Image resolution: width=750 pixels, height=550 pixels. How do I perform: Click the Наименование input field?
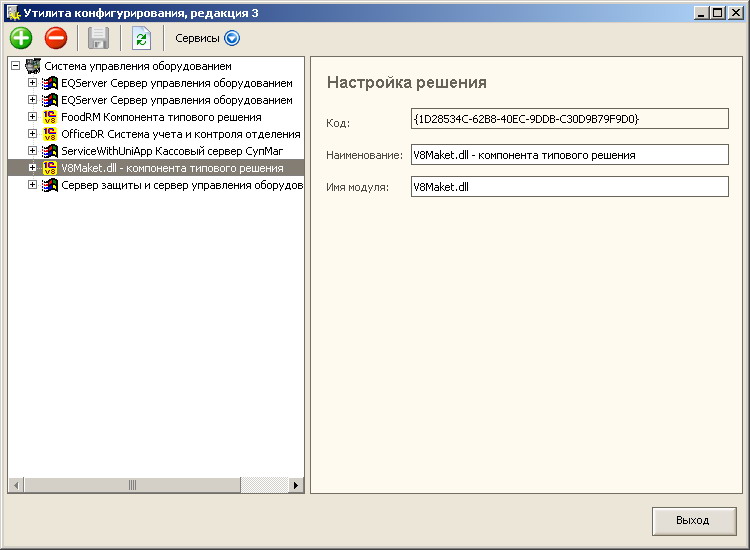point(569,155)
